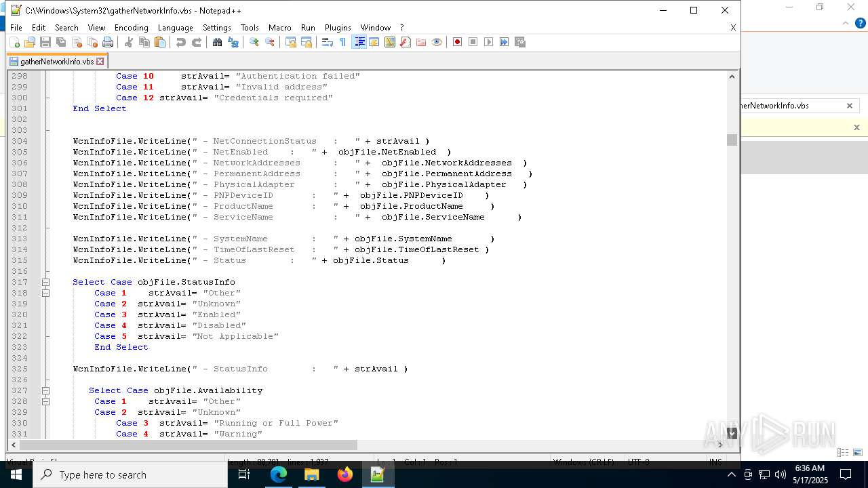
Task: Open Firefox from the taskbar
Action: [344, 474]
